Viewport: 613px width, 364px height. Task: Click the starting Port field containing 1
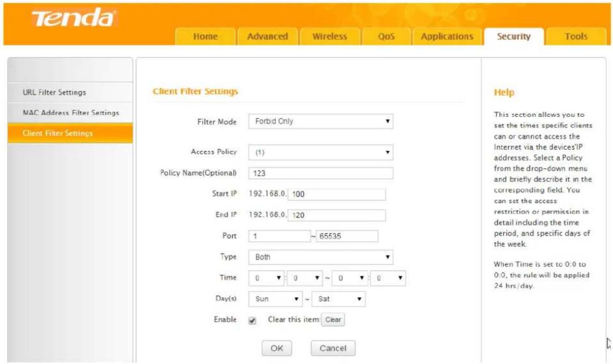pos(280,236)
